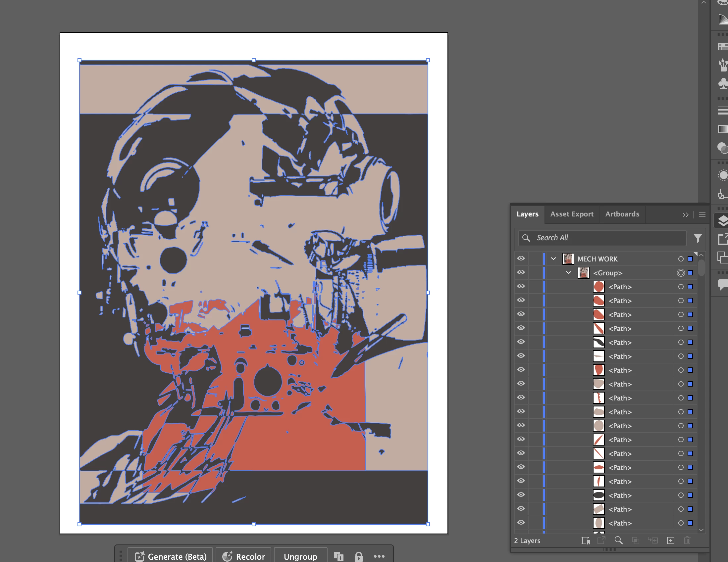The width and height of the screenshot is (728, 562).
Task: Click Delete Selection trash icon in Layers panel
Action: [x=687, y=540]
